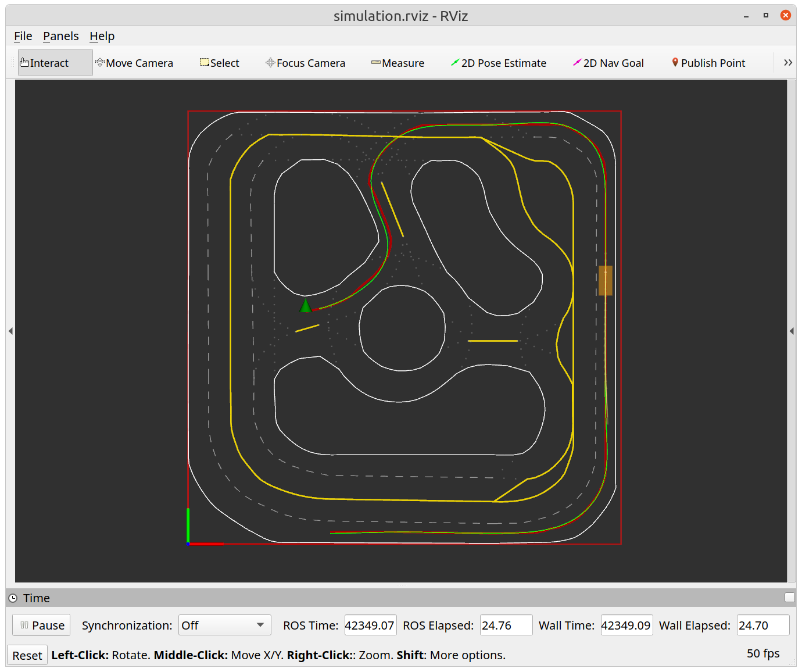This screenshot has height=672, width=802.
Task: Activate the 2D Pose Estimate tool
Action: point(499,63)
